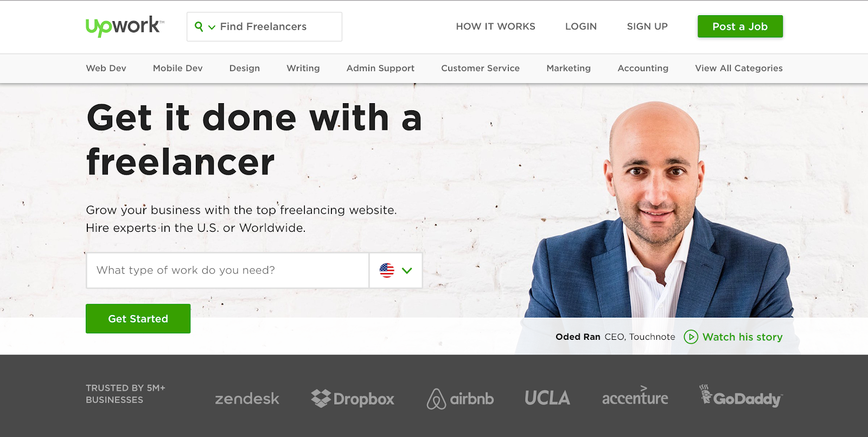This screenshot has height=437, width=868.
Task: Click the GoDaddy logo
Action: tap(741, 396)
